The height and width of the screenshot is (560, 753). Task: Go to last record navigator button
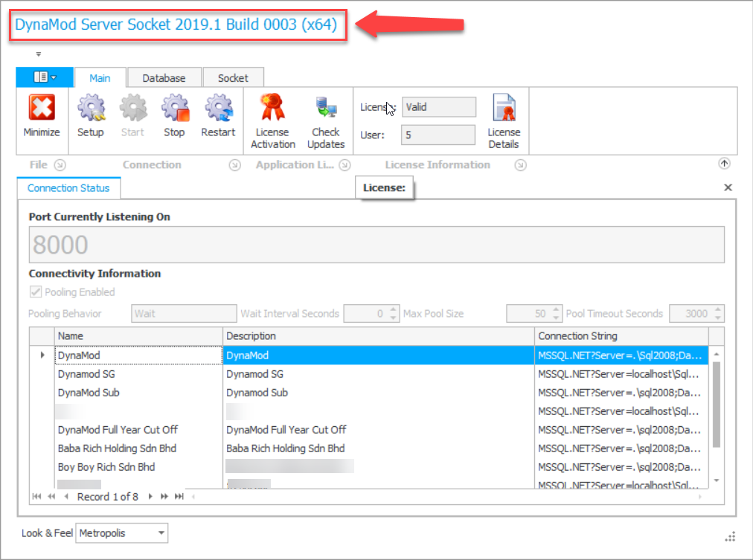[179, 496]
